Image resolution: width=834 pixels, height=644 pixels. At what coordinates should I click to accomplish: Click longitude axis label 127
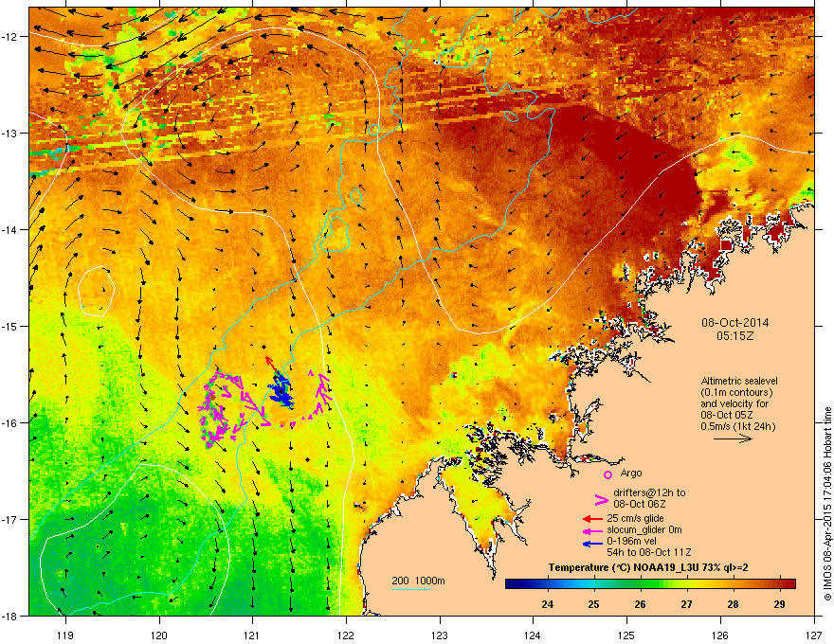[x=814, y=635]
